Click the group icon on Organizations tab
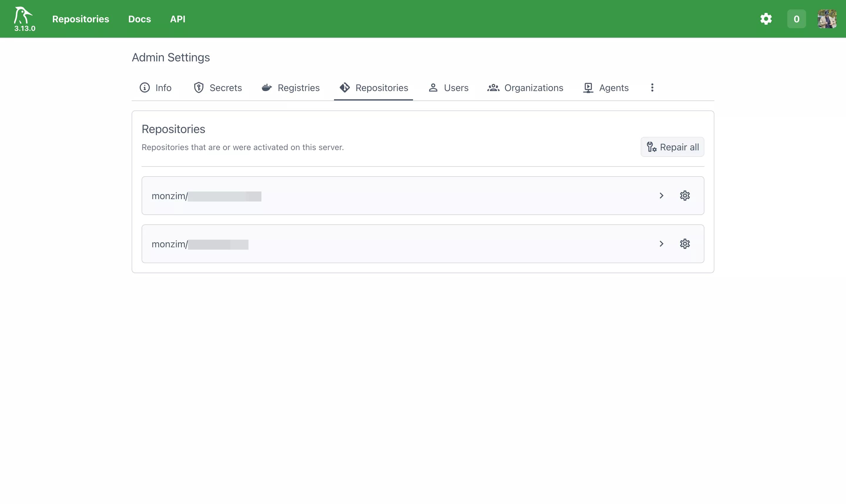The height and width of the screenshot is (504, 846). [493, 88]
